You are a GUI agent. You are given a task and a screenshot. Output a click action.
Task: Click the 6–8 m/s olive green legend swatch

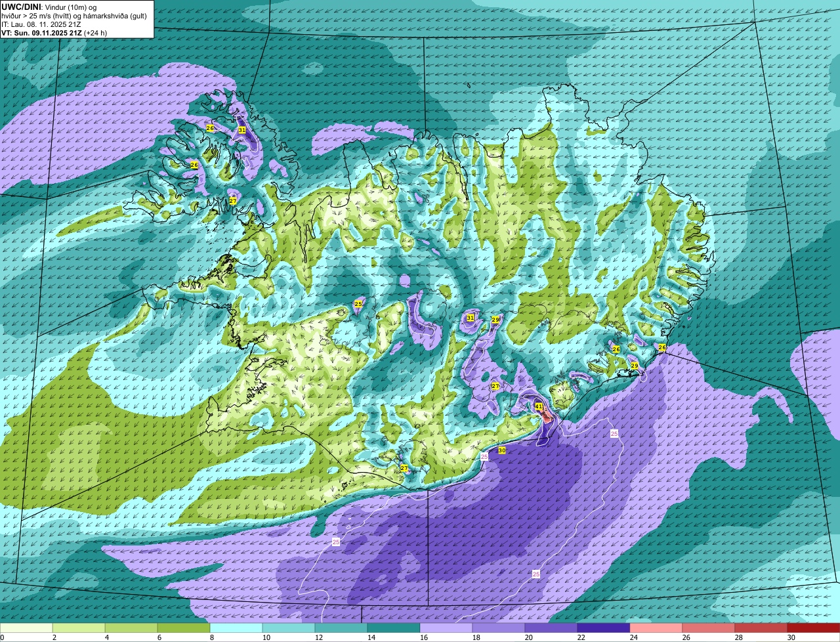184,628
